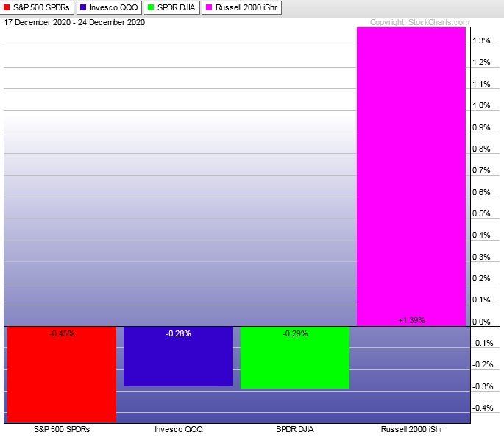Click the 1.2% y-axis tick label
504x446 pixels.
click(481, 62)
